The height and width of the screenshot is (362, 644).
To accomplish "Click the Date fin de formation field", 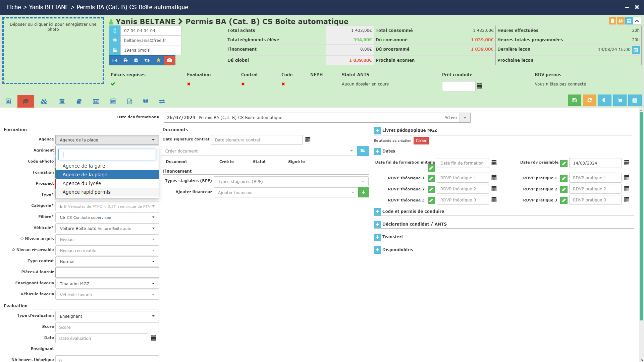I will point(463,163).
